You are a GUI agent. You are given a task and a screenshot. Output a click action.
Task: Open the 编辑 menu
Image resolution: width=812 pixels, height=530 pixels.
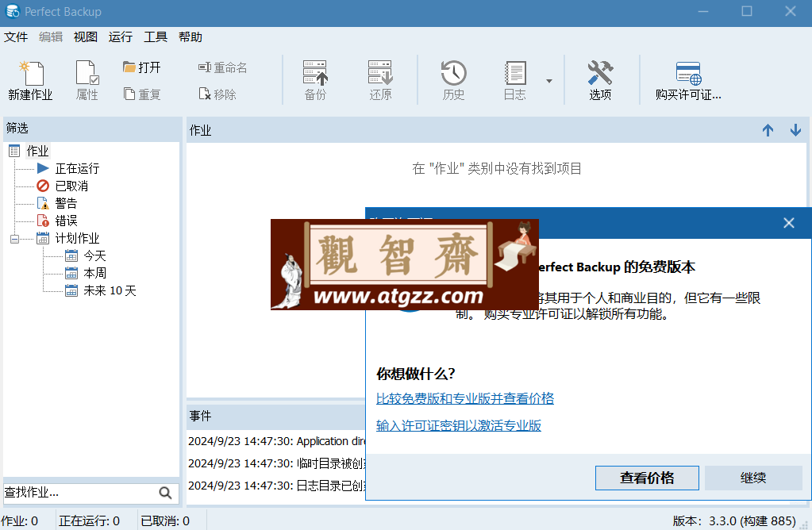pos(51,36)
